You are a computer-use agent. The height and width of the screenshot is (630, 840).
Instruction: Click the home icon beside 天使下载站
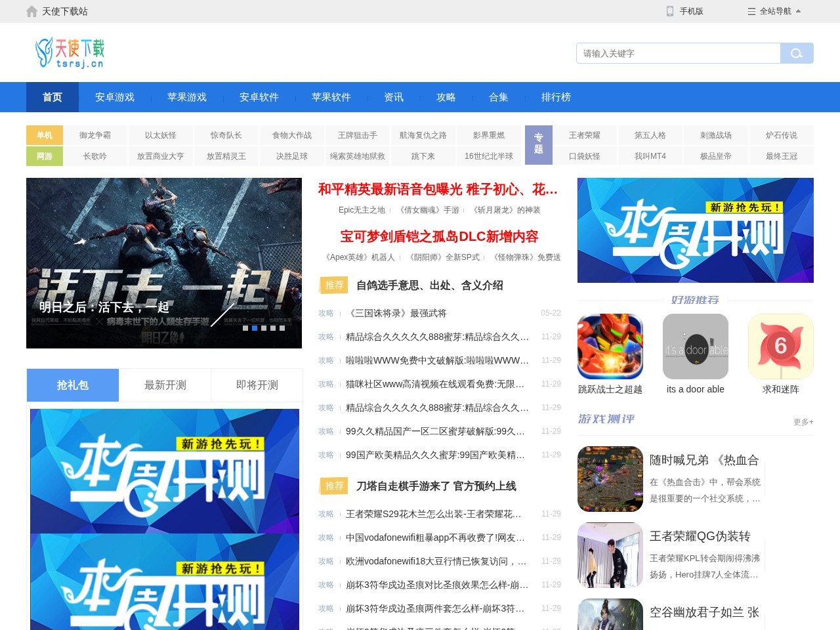31,11
